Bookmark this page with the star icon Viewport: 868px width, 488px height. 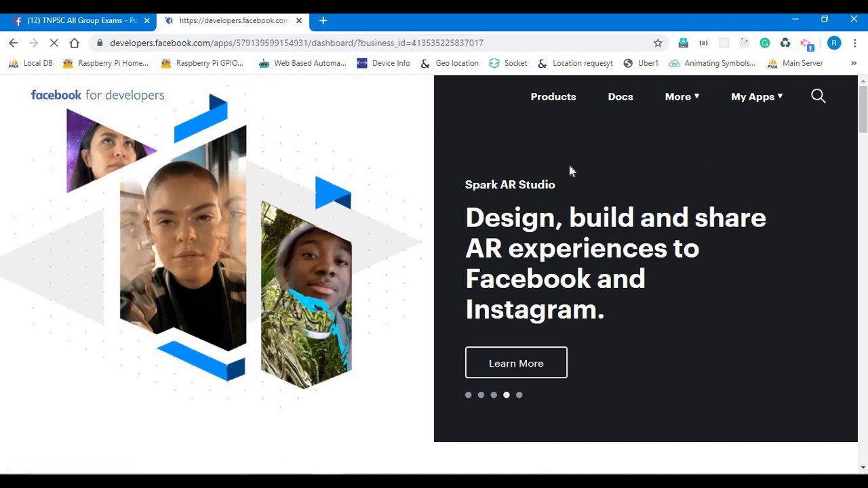click(658, 43)
